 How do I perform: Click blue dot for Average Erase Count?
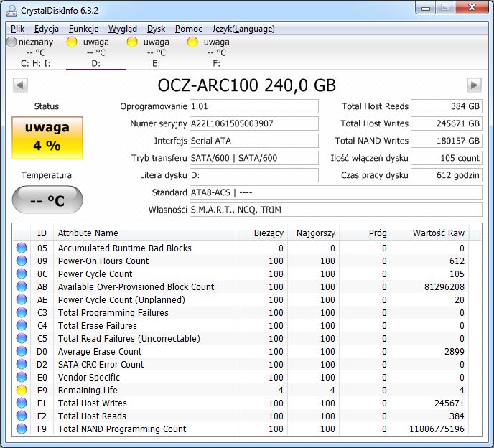pos(22,351)
